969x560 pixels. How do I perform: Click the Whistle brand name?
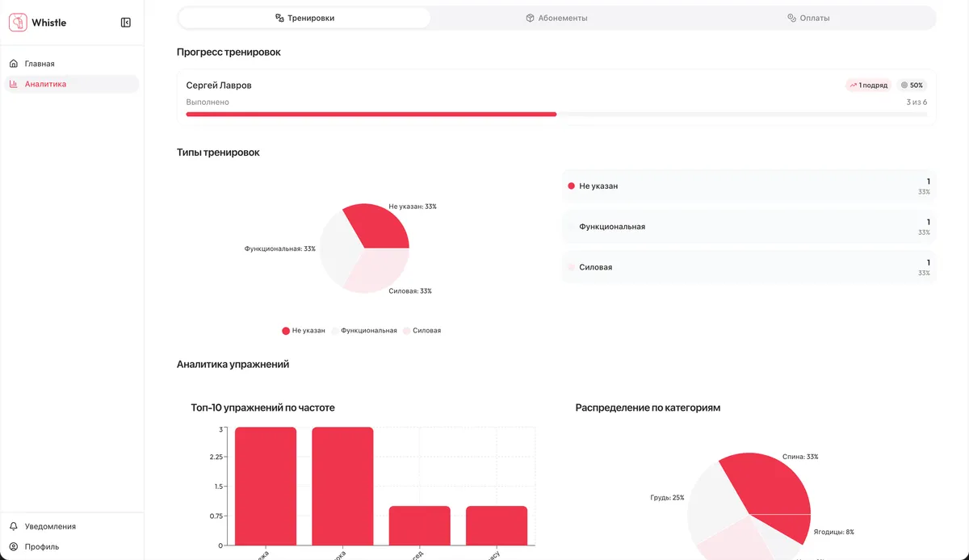coord(49,23)
